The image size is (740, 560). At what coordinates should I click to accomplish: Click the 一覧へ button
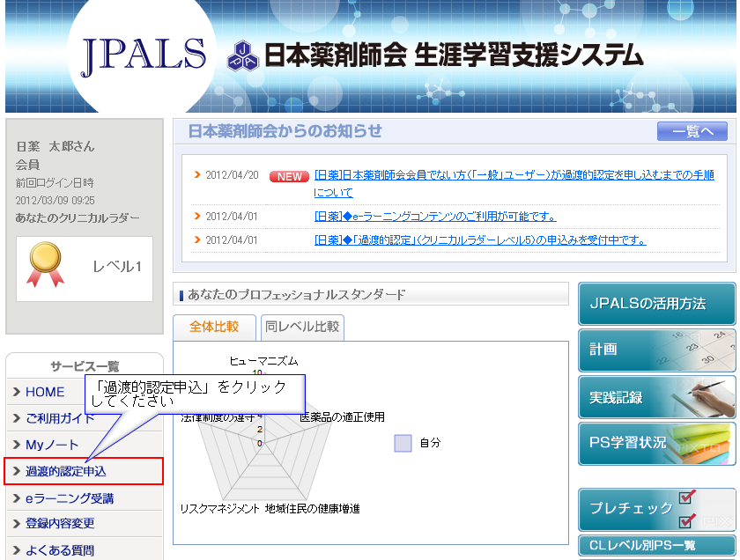tap(692, 131)
